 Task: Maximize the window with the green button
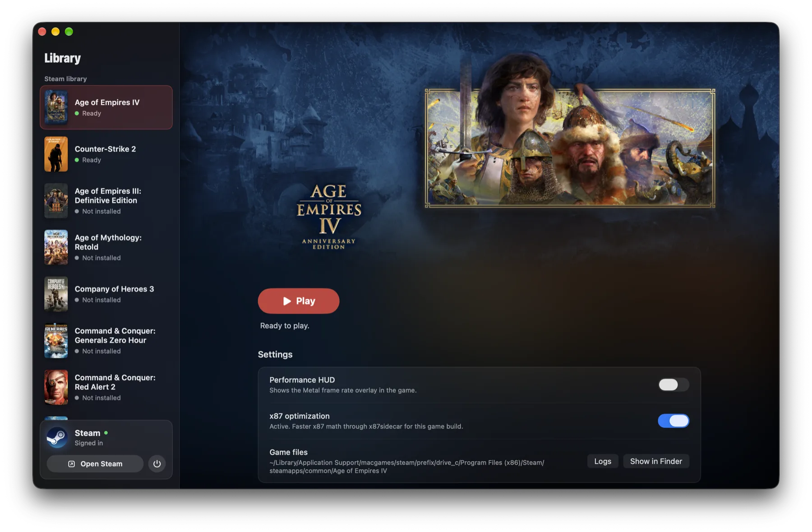point(69,32)
